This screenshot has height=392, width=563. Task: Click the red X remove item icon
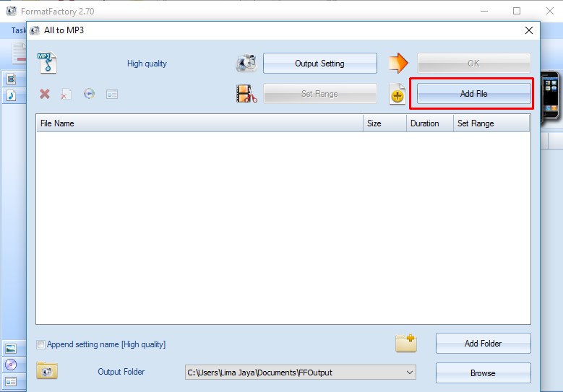tap(45, 94)
